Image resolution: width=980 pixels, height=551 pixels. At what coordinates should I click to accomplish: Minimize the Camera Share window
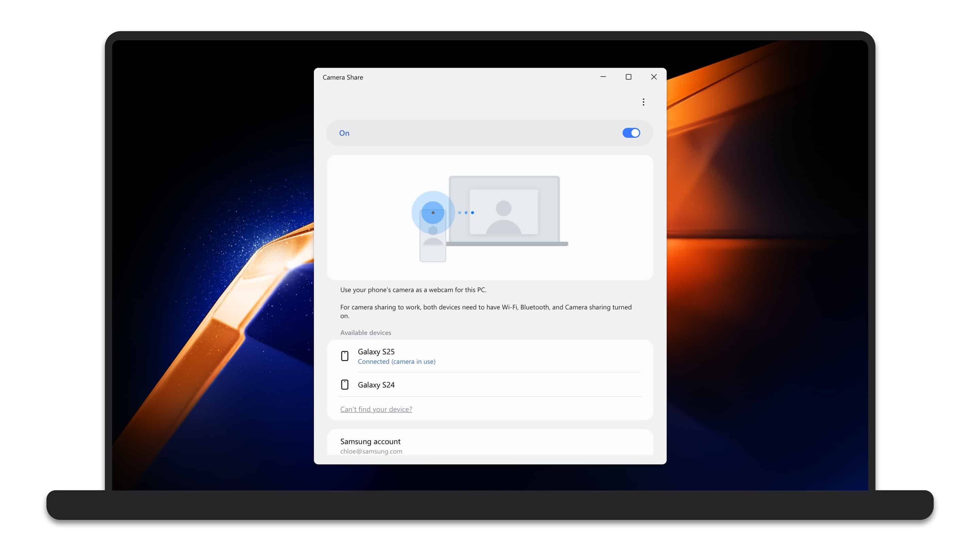click(603, 77)
